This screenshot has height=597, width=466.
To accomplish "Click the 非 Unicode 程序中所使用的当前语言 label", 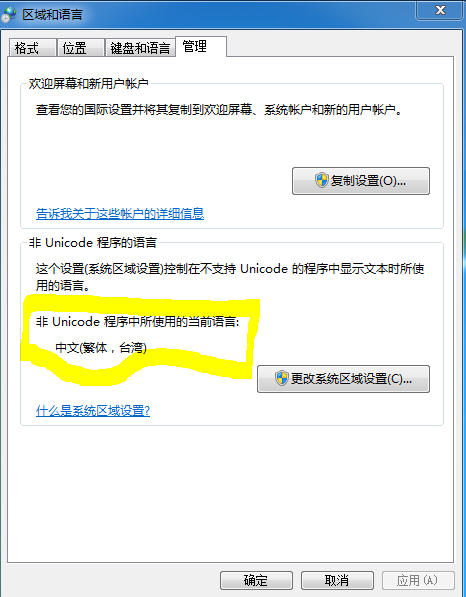I will pos(137,322).
